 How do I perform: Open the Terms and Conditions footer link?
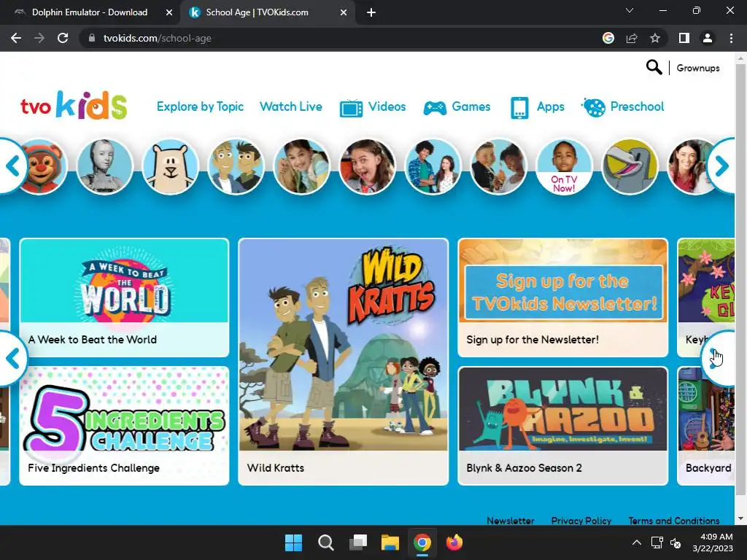(673, 521)
